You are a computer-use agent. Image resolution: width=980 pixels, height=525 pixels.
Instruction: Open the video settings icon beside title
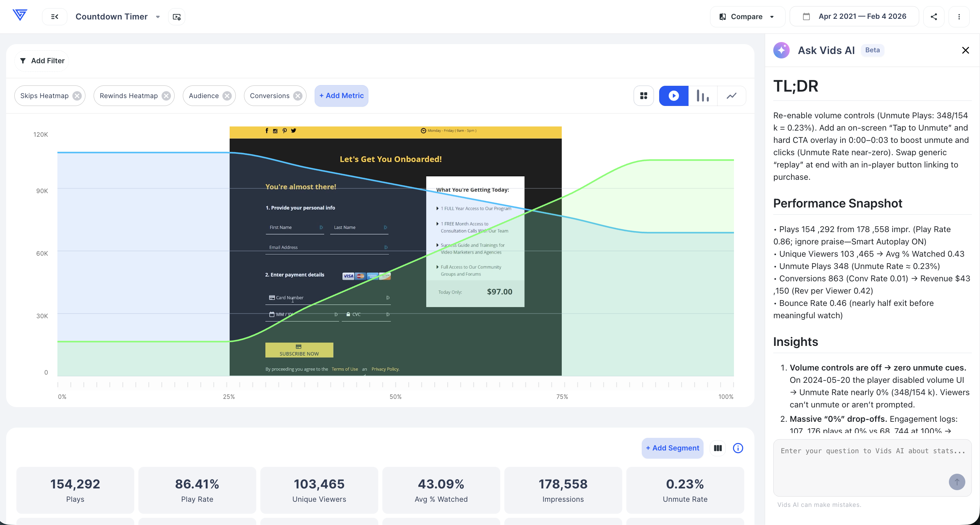[x=177, y=17]
